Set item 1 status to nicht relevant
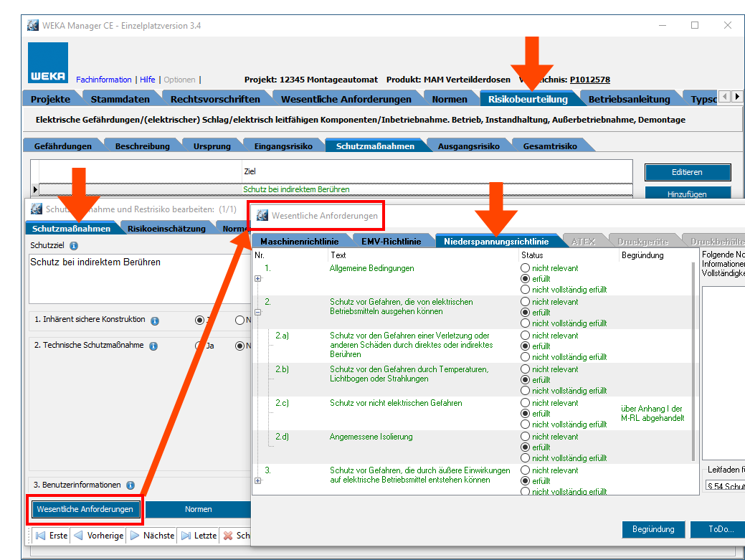 (x=526, y=268)
